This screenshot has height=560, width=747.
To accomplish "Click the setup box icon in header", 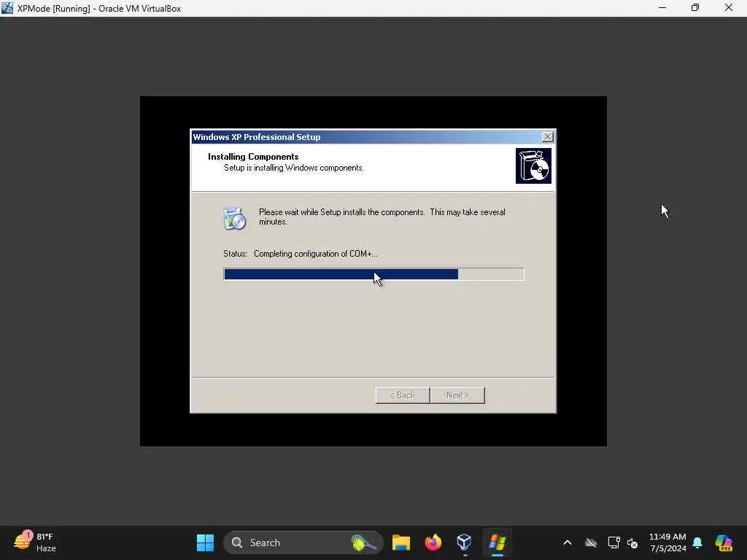I will [533, 166].
